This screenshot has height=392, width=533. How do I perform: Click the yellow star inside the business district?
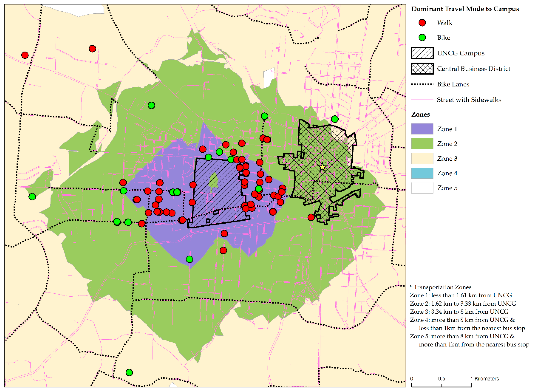coord(322,167)
